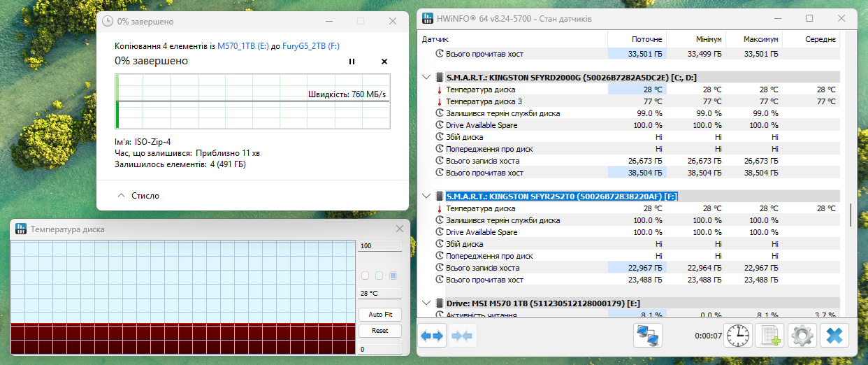Click the HWiNFO app icon in the title bar
868x365 pixels.
point(428,19)
